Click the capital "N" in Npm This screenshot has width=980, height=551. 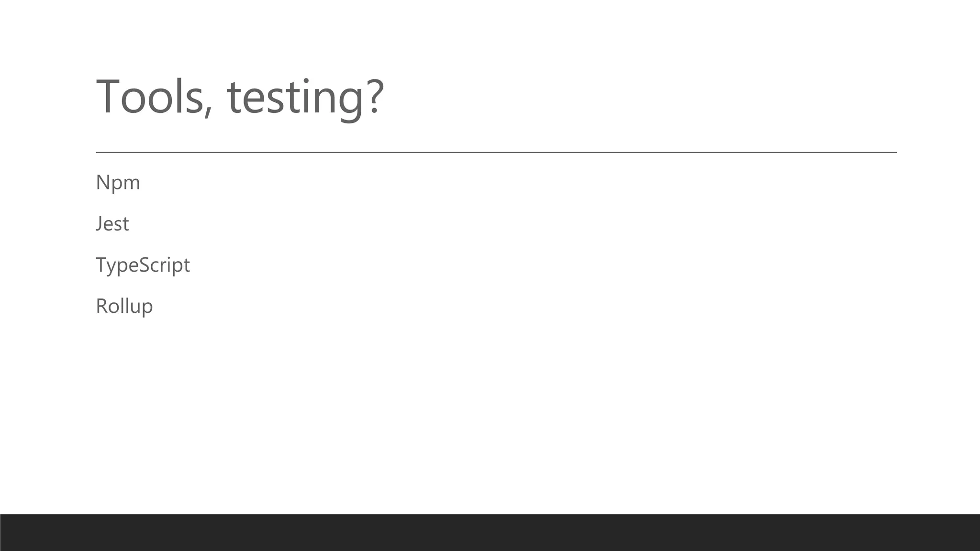(101, 183)
